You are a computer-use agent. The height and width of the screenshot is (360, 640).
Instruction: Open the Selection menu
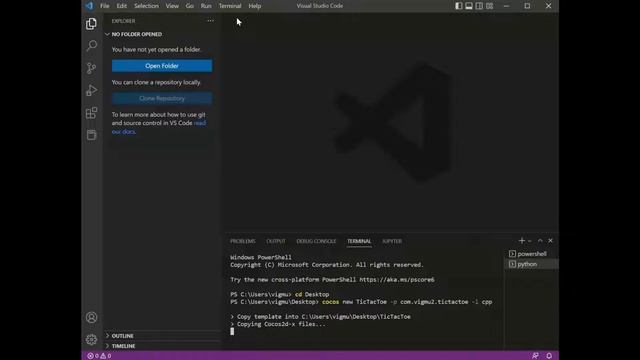(146, 6)
